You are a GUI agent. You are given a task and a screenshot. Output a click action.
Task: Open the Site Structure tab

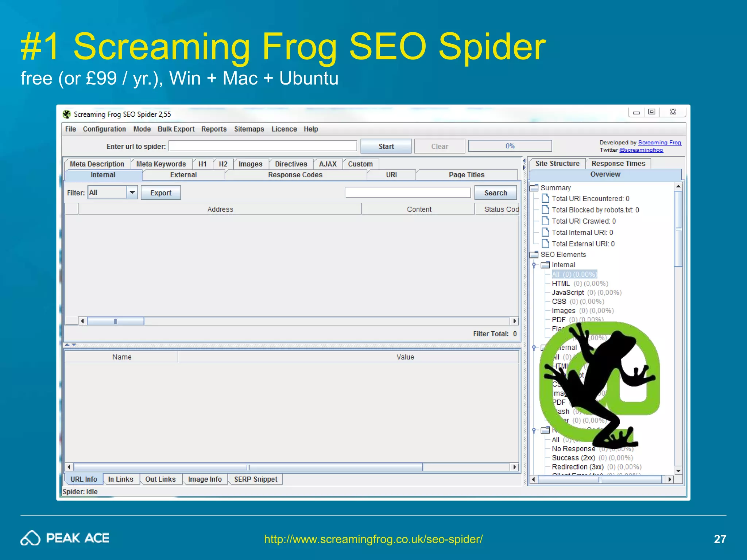pos(557,164)
